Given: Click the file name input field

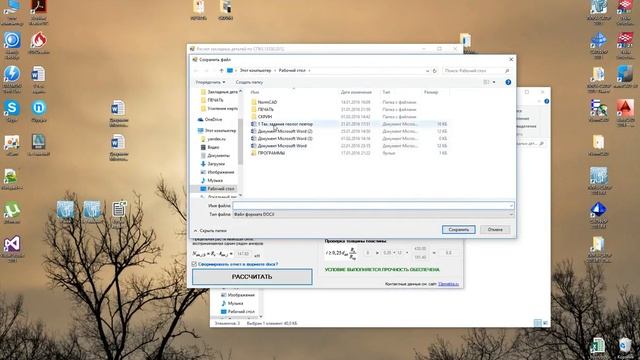Looking at the screenshot, I should (373, 206).
